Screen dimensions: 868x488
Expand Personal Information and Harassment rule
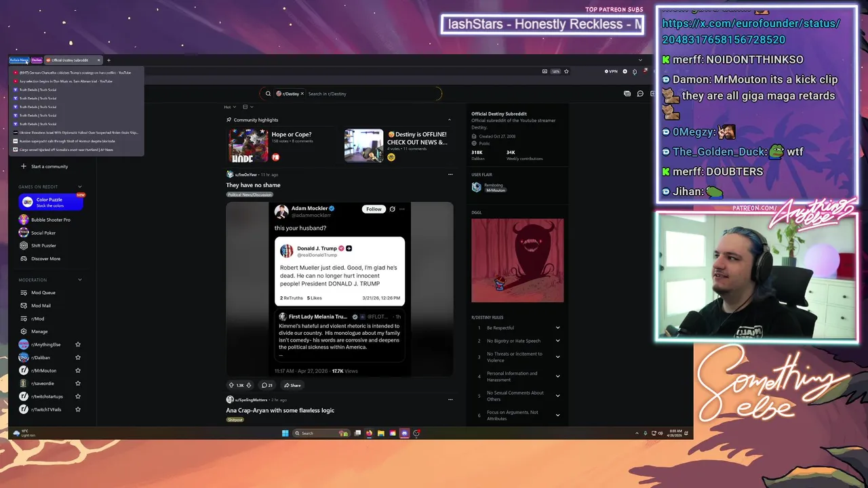coord(557,376)
